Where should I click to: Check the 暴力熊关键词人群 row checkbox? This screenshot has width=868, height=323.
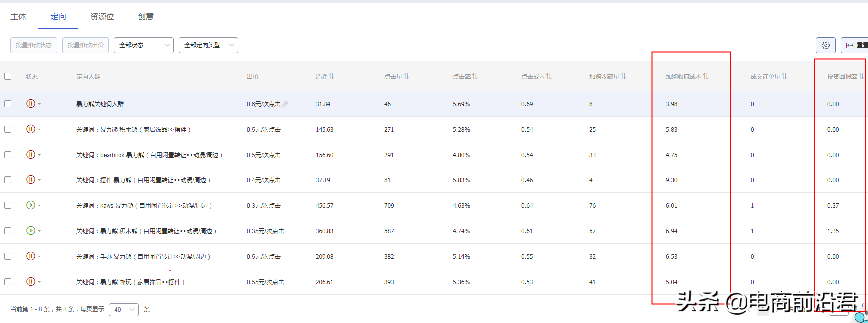click(x=8, y=104)
